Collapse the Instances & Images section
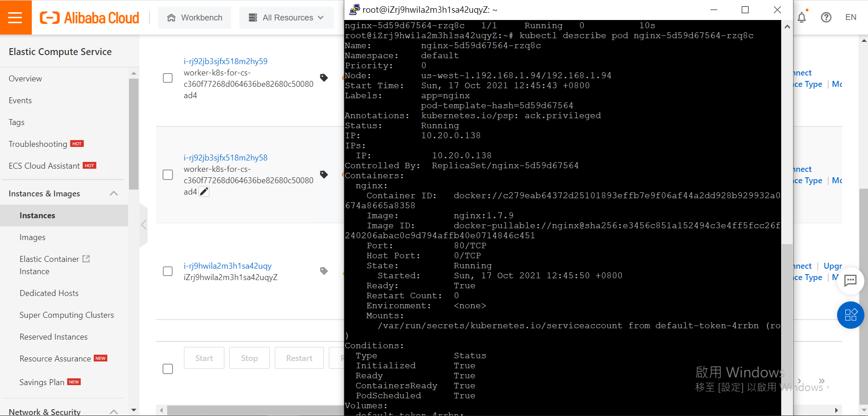This screenshot has height=416, width=868. pyautogui.click(x=114, y=193)
